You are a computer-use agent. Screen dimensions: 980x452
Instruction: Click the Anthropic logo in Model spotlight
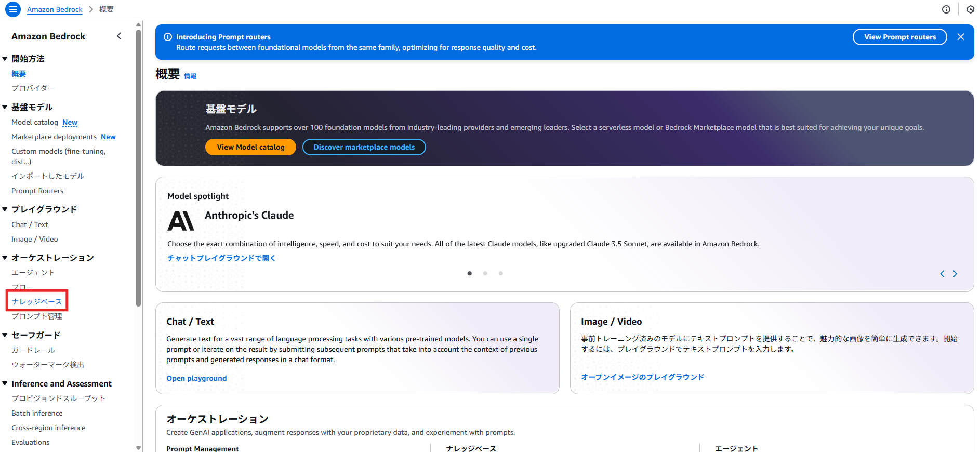tap(180, 221)
